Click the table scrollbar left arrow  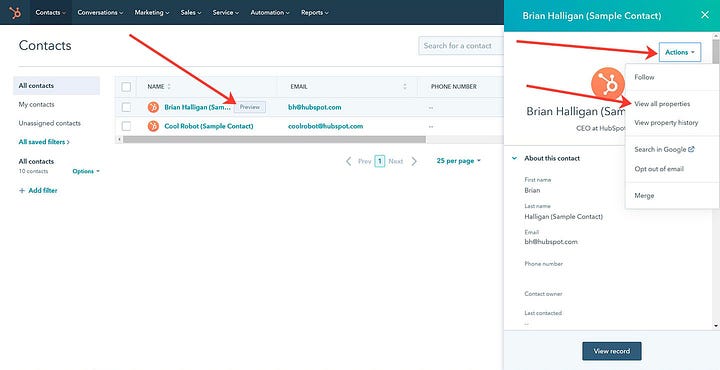119,139
